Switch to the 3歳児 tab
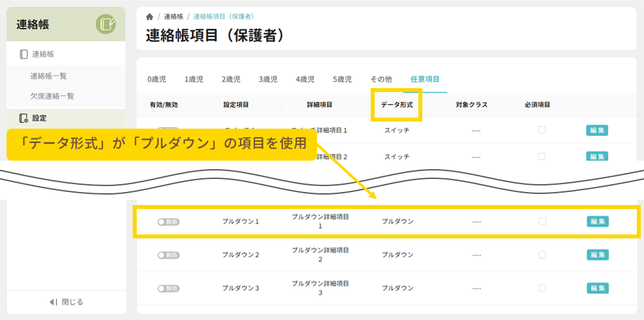Viewport: 644px width, 320px height. tap(268, 79)
